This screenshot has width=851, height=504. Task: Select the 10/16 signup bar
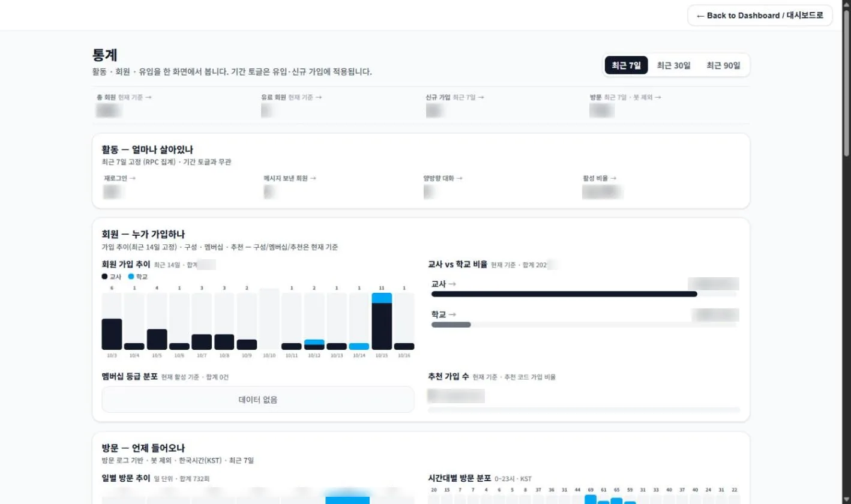(404, 346)
